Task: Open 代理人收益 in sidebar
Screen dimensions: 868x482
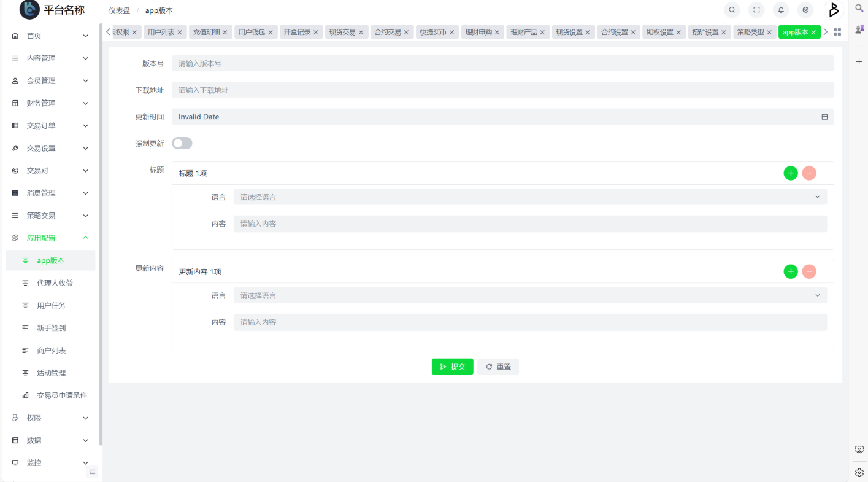Action: point(55,283)
